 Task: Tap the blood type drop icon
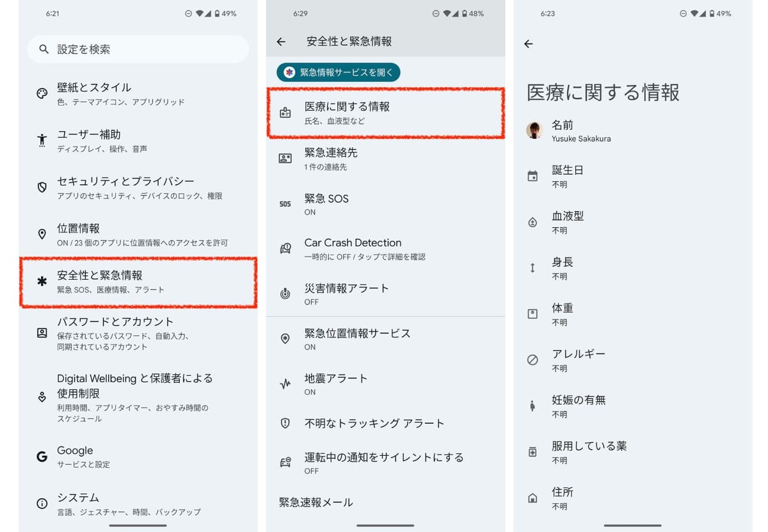(x=532, y=222)
